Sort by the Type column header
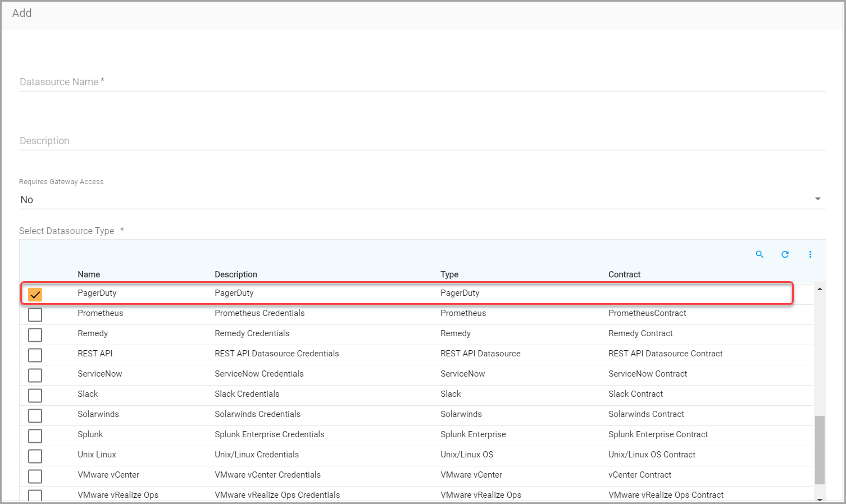Screen dimensions: 846x504 (449, 274)
